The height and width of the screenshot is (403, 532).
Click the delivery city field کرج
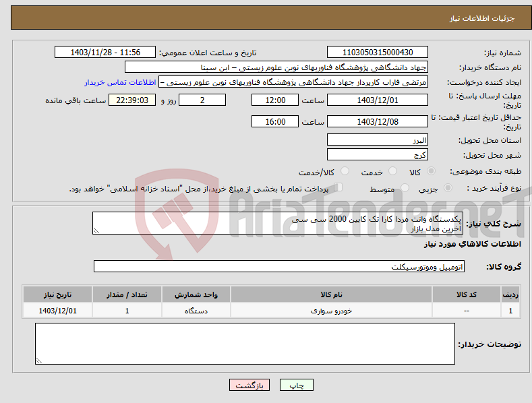point(378,155)
